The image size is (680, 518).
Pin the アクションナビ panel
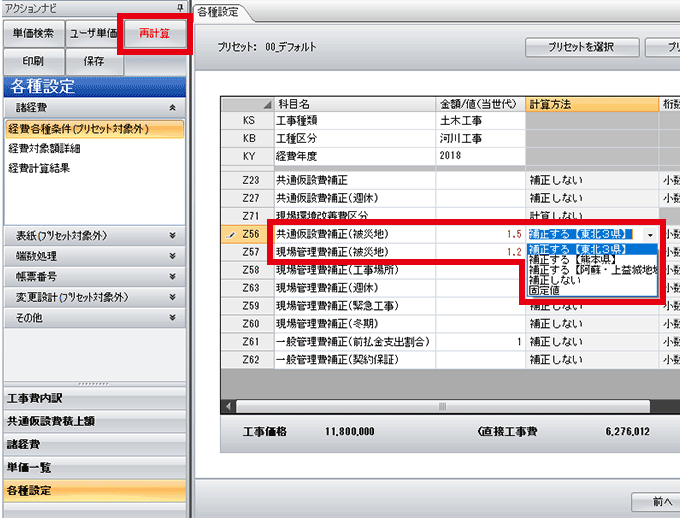pos(177,8)
